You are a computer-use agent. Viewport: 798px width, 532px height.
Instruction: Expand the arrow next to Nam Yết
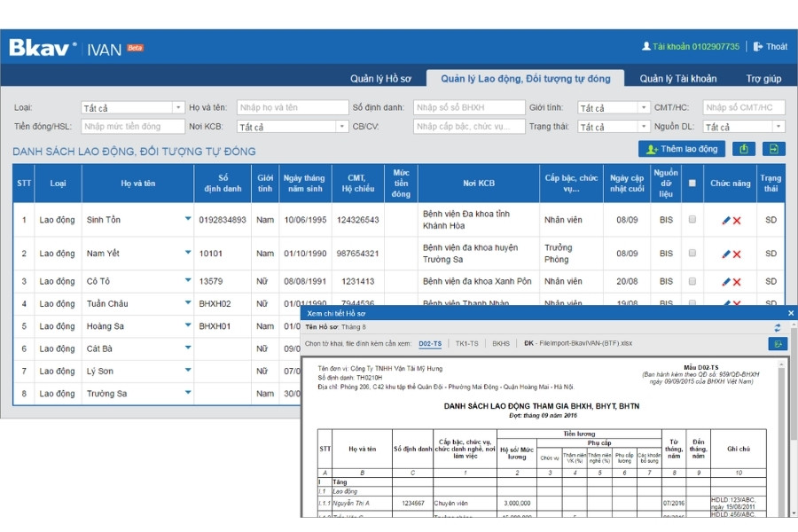click(188, 252)
